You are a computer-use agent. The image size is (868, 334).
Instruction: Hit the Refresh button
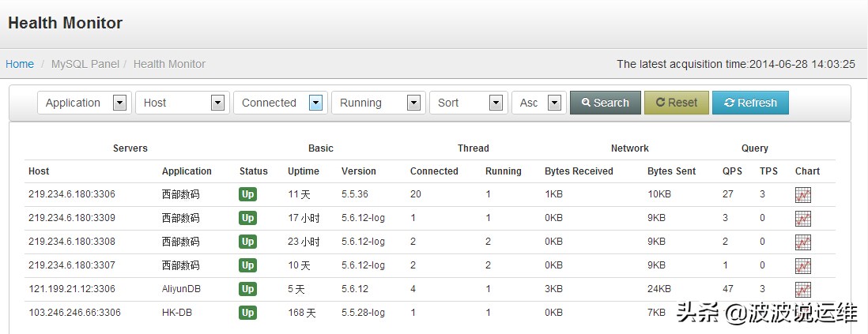tap(750, 103)
